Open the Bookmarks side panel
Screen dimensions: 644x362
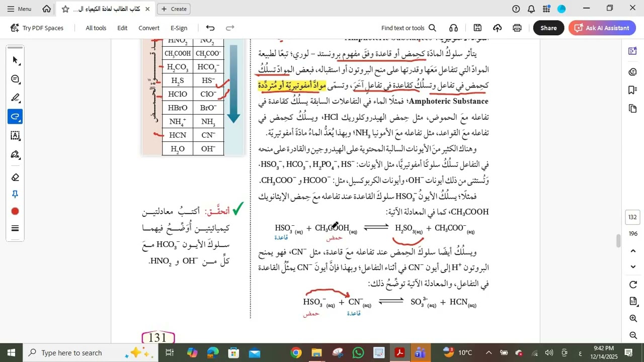(x=633, y=90)
